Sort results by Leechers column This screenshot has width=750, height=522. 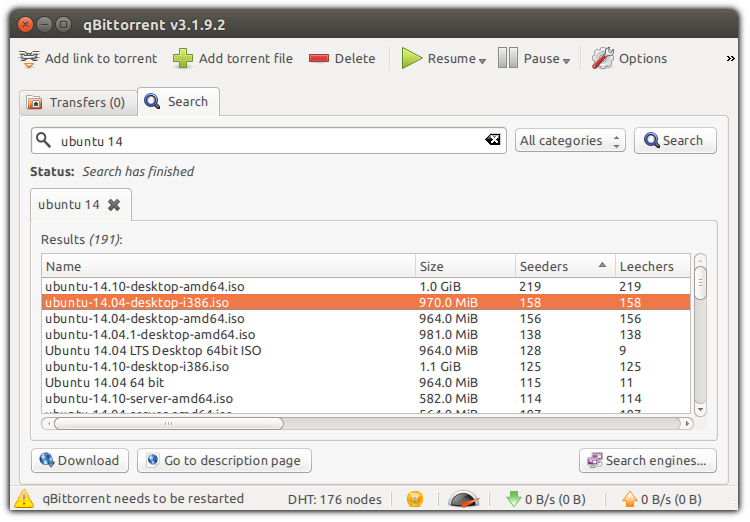(x=652, y=266)
